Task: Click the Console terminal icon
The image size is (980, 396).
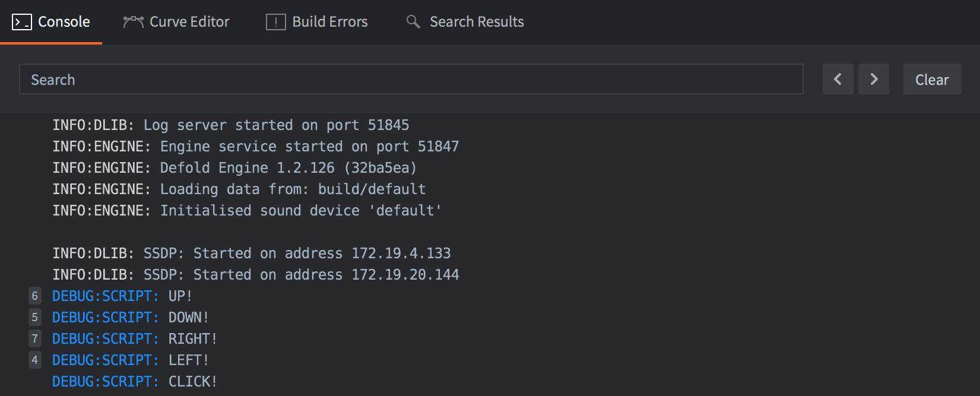Action: point(22,22)
